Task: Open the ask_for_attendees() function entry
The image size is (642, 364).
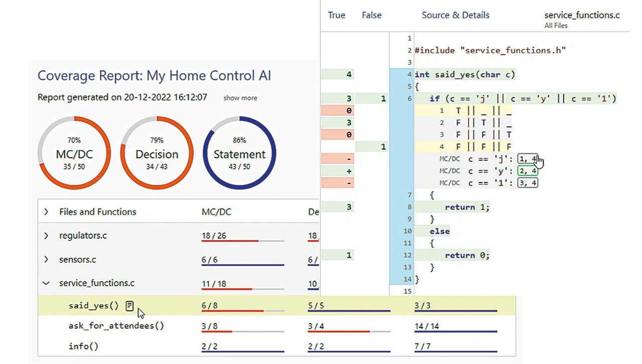Action: point(116,326)
